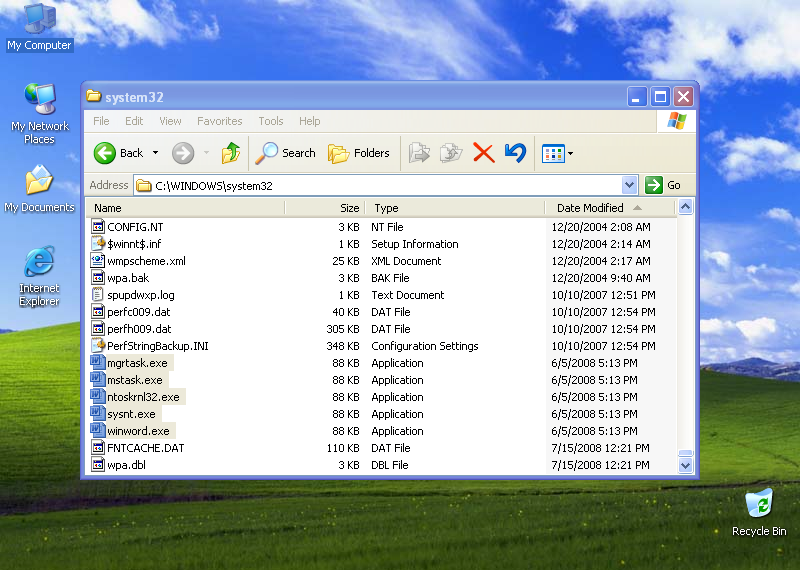Open the Search pane
The width and height of the screenshot is (800, 570).
pyautogui.click(x=286, y=153)
